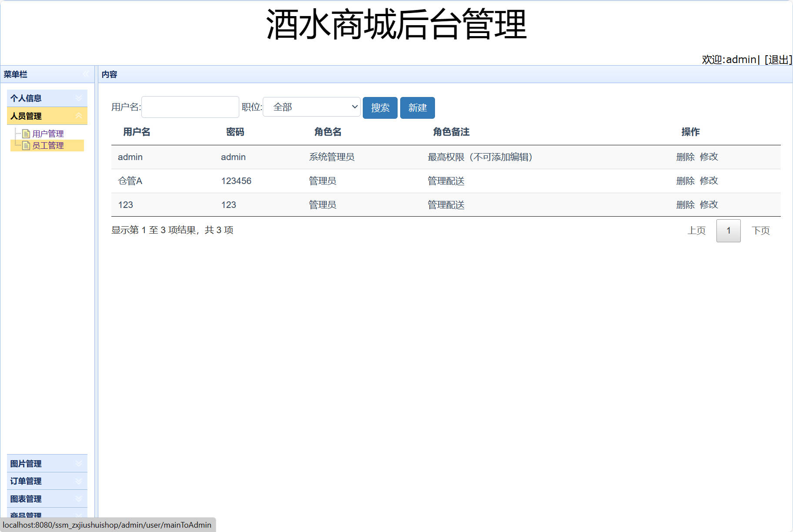Click the 退出 logout link
Screen dimensions: 793x532
[x=778, y=60]
